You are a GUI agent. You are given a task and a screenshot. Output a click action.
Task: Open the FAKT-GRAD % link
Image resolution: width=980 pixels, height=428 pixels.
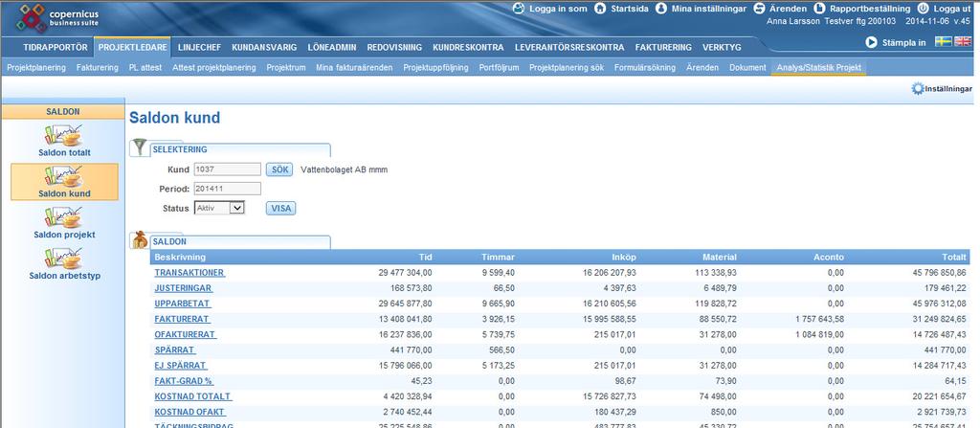(x=183, y=381)
